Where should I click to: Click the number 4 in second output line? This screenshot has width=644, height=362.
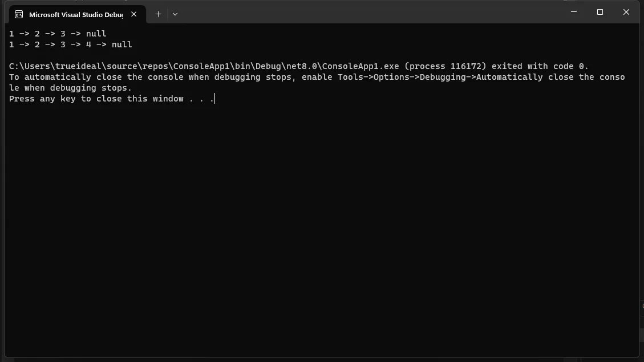(88, 44)
